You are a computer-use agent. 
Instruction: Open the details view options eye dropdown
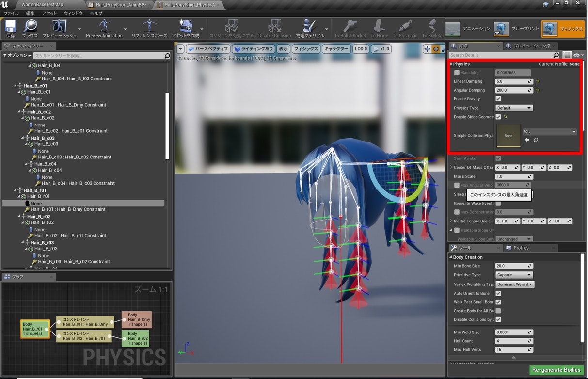click(x=578, y=55)
